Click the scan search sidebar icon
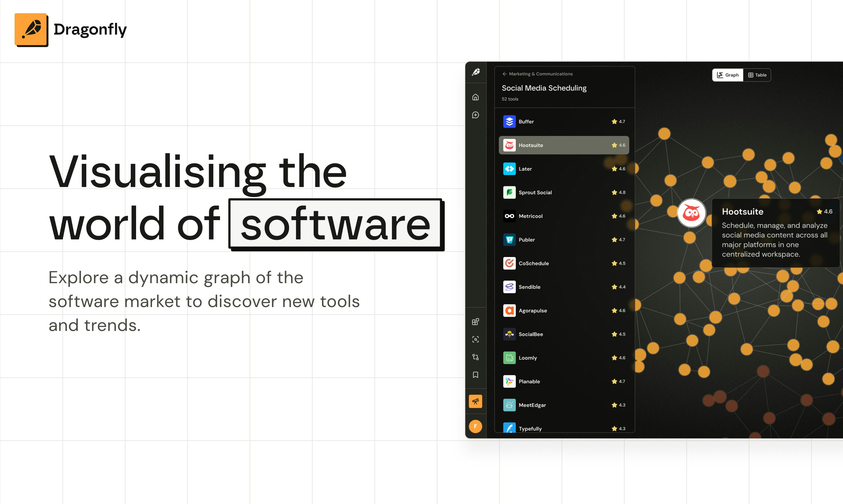This screenshot has height=504, width=843. pyautogui.click(x=475, y=339)
